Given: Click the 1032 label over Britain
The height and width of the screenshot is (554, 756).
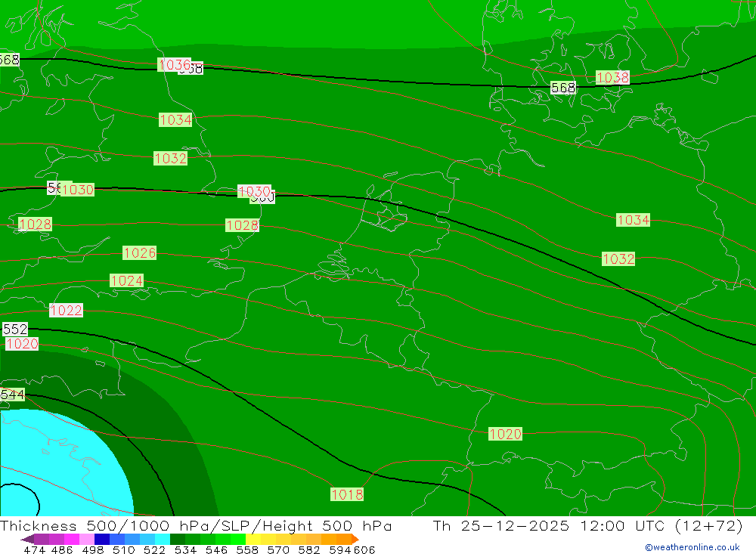Looking at the screenshot, I should point(170,158).
